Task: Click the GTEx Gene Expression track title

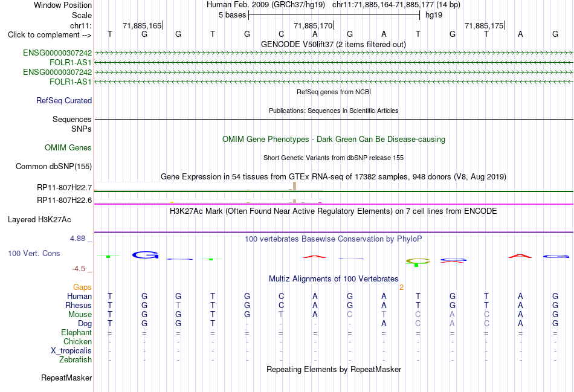Action: click(x=333, y=177)
